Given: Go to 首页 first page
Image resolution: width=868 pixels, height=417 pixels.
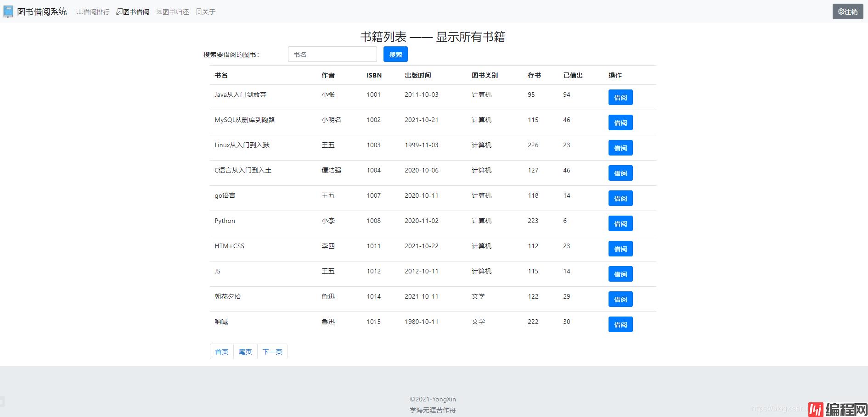Looking at the screenshot, I should (222, 351).
